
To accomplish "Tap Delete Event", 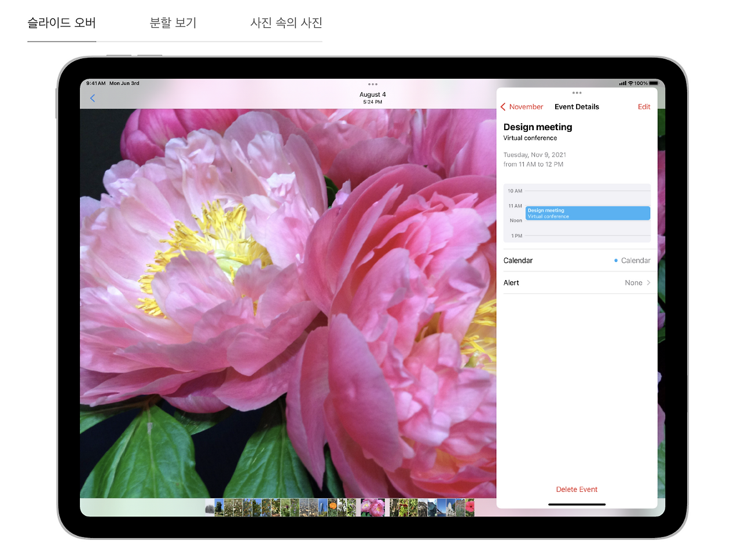I will (577, 489).
